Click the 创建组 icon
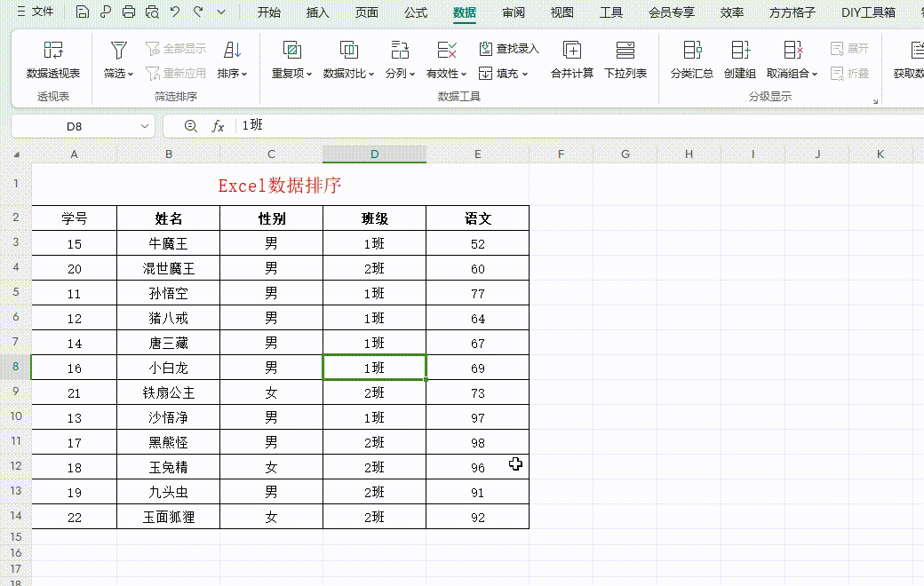924x586 pixels. (740, 50)
